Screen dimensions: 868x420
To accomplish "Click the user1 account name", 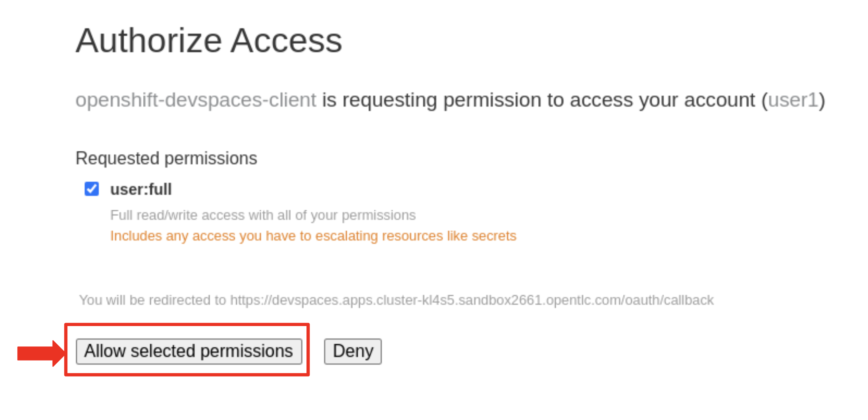I will [x=793, y=100].
